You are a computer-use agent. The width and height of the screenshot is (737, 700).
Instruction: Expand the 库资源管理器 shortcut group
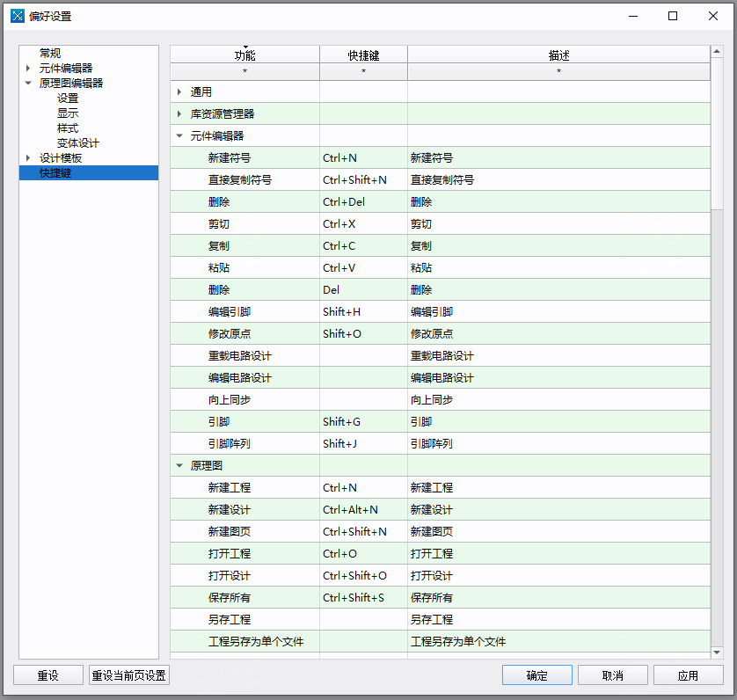pos(181,113)
